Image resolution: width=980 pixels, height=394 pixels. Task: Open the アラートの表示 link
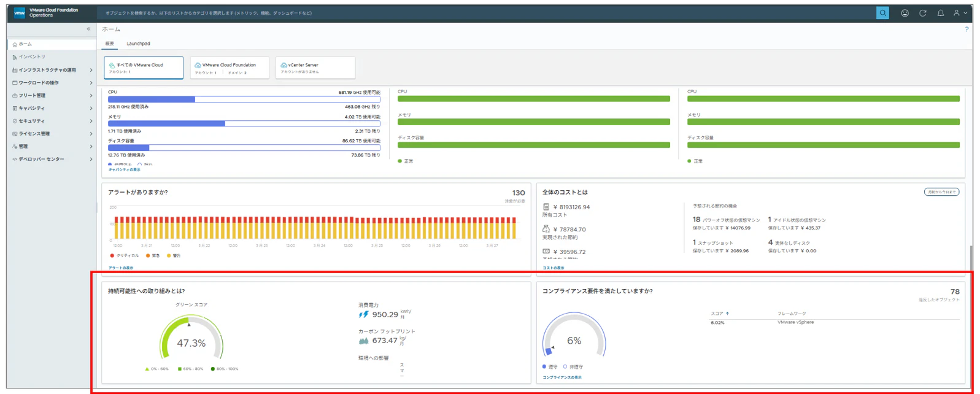click(x=120, y=268)
